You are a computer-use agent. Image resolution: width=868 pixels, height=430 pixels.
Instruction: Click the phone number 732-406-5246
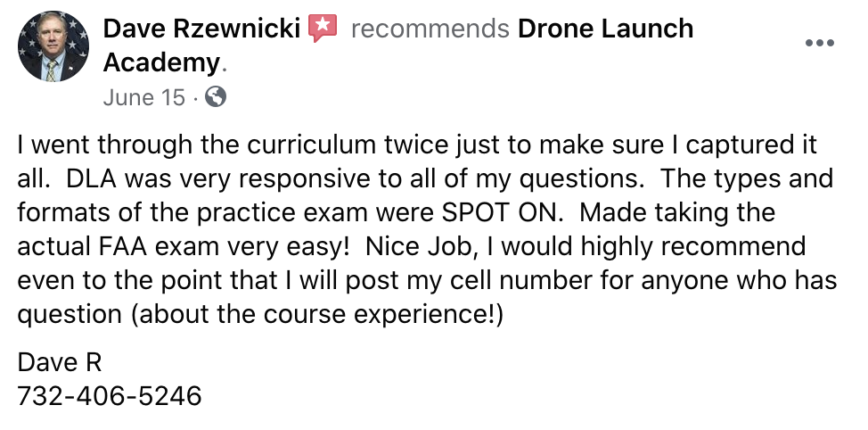110,396
